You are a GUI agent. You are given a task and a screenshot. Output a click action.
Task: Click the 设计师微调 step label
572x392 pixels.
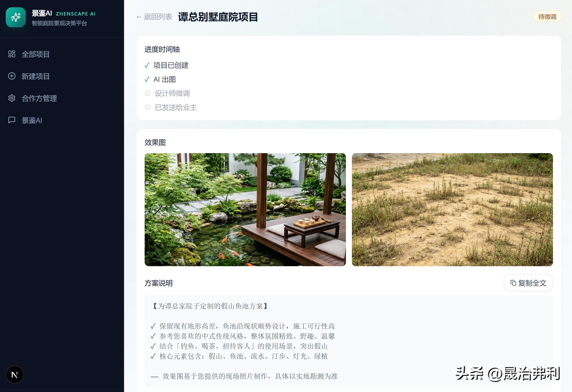(172, 93)
